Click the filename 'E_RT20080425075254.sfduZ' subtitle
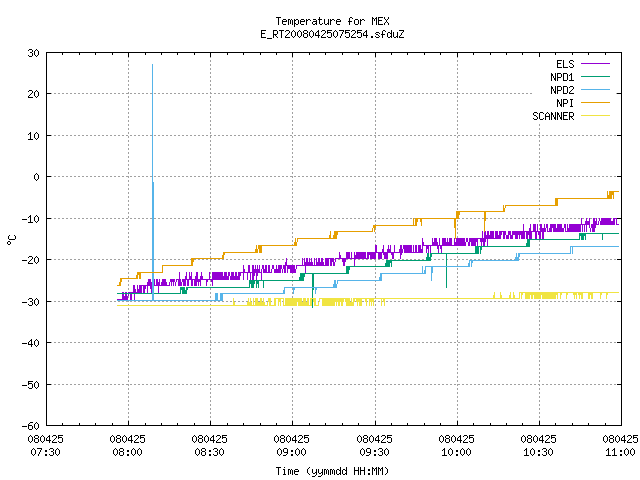640x480 pixels. (x=332, y=34)
